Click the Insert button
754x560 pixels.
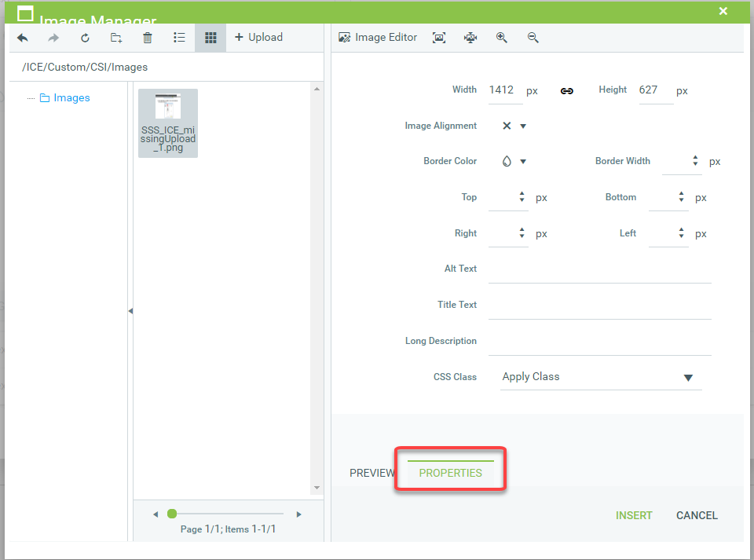[634, 515]
